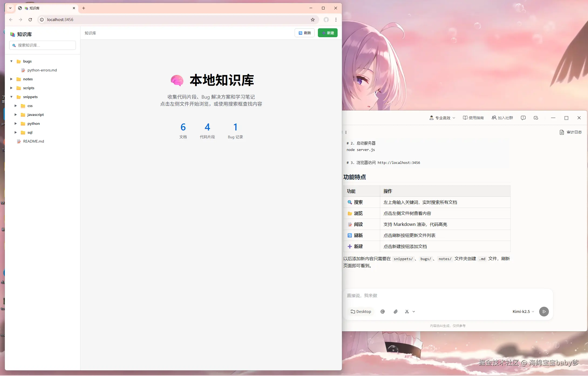The height and width of the screenshot is (376, 588).
Task: Click the @ mention icon
Action: pos(383,312)
